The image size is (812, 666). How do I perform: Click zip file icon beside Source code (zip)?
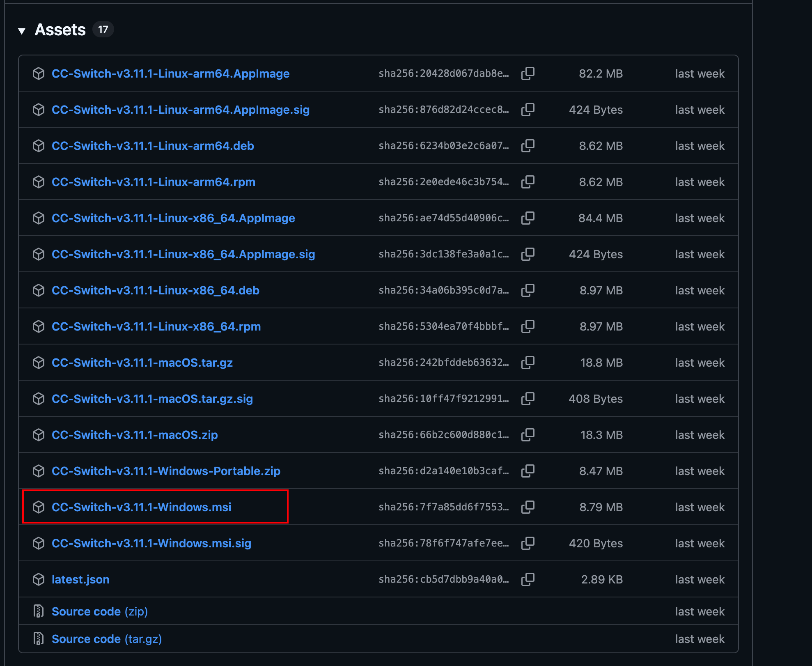pos(39,611)
